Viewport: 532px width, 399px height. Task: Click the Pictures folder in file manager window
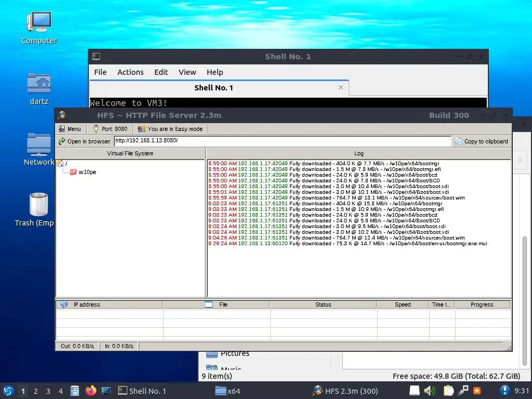point(228,353)
